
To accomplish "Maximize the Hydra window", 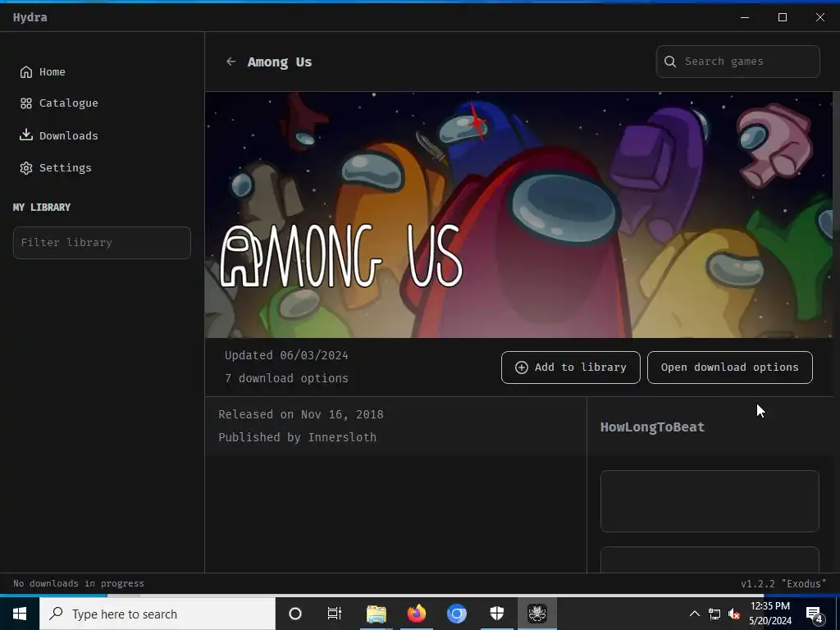I will coord(783,17).
